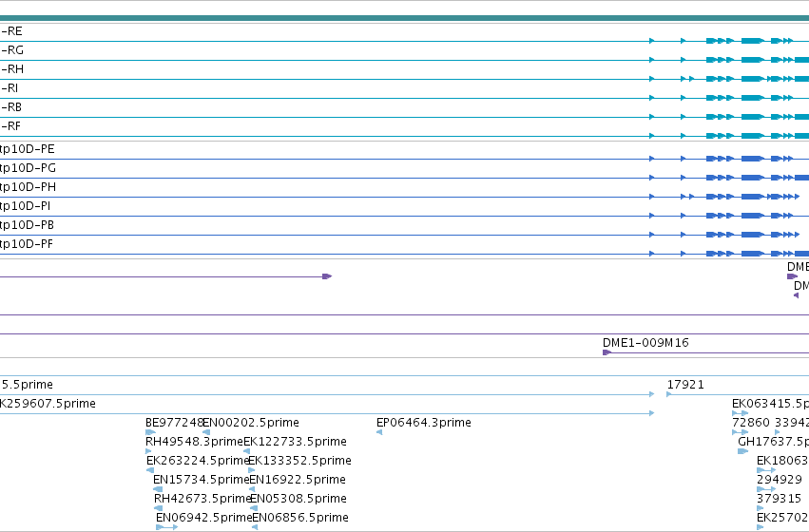
Task: Select the 379315 EST feature label
Action: point(780,499)
